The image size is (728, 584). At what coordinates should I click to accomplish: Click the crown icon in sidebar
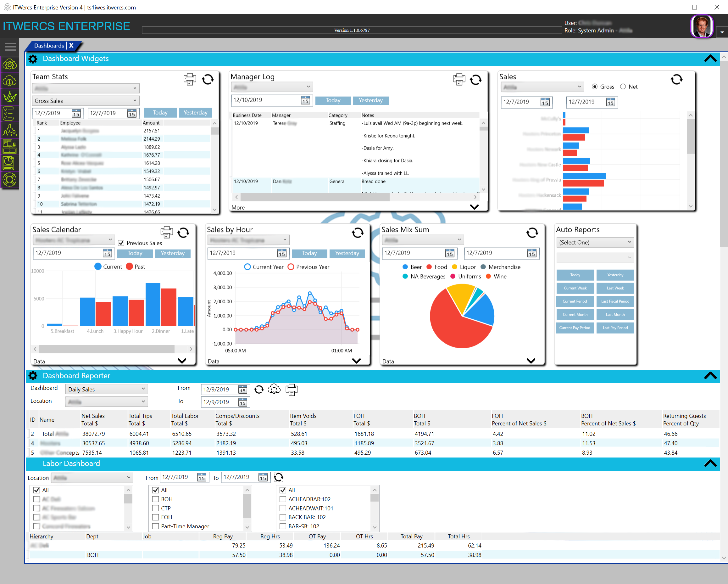(10, 97)
